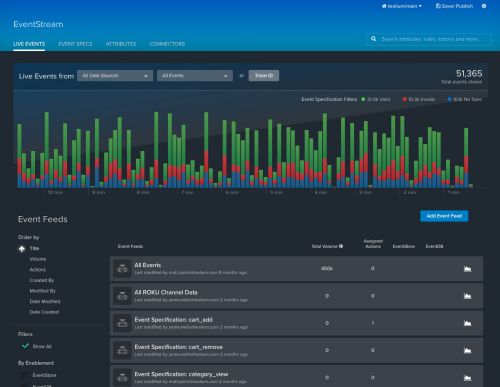Toggle the green Valid events filter

[363, 99]
